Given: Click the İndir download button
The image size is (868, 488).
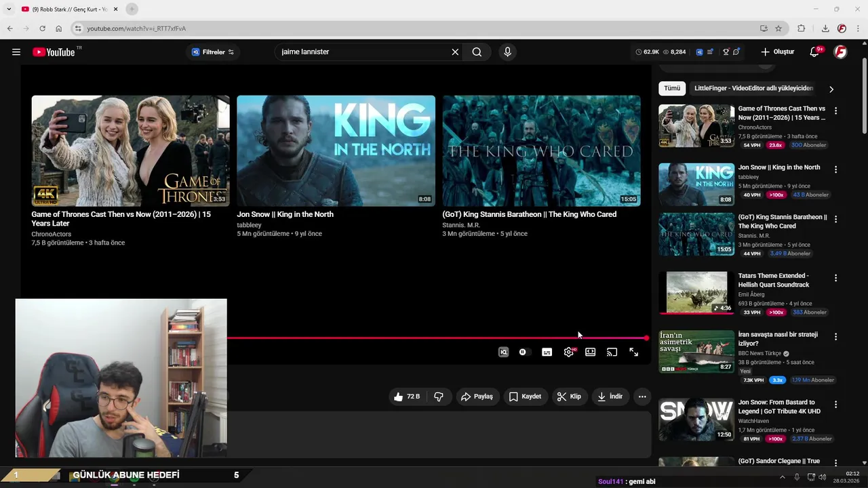Looking at the screenshot, I should click(x=610, y=396).
